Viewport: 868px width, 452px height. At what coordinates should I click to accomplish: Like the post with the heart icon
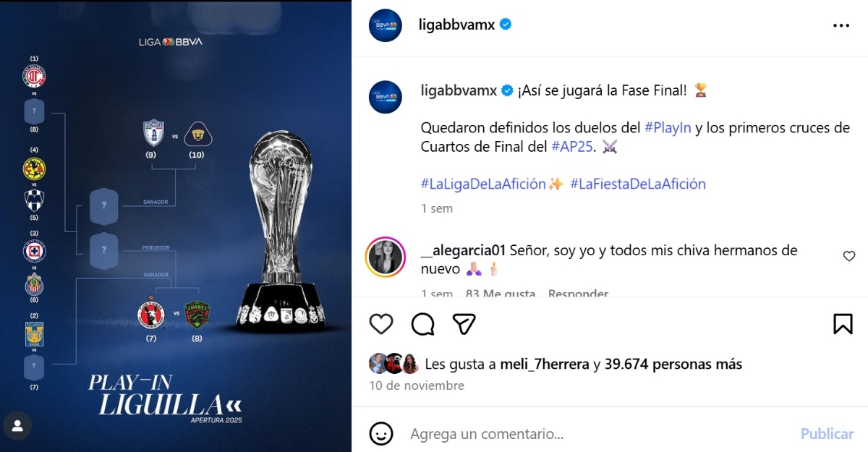381,323
